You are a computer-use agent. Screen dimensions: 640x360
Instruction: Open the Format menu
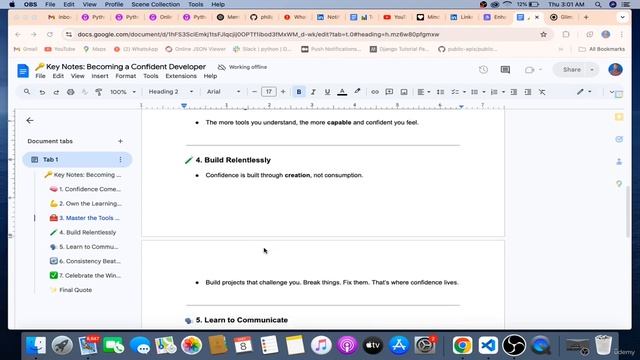[126, 76]
